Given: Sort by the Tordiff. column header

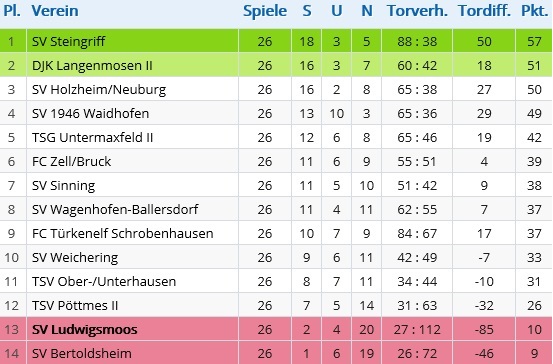Looking at the screenshot, I should point(484,11).
